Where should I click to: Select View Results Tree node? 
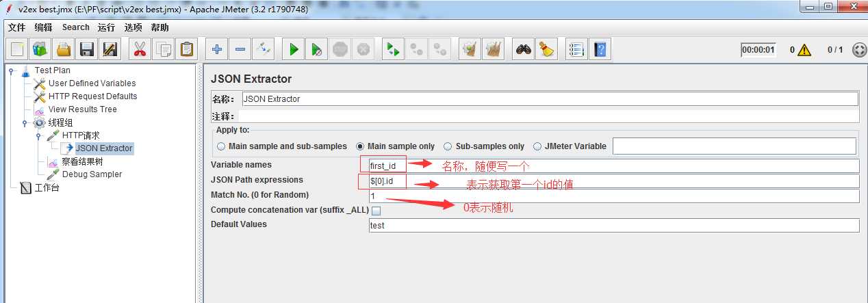coord(82,109)
